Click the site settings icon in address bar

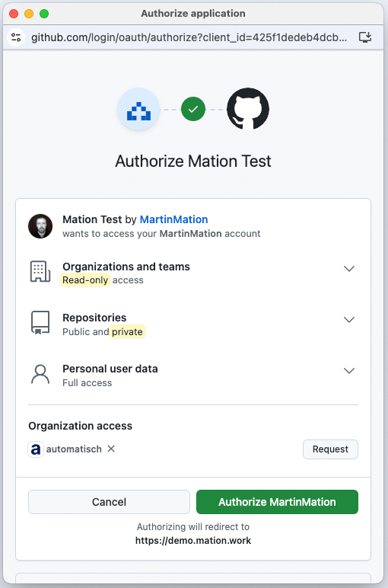click(x=16, y=37)
